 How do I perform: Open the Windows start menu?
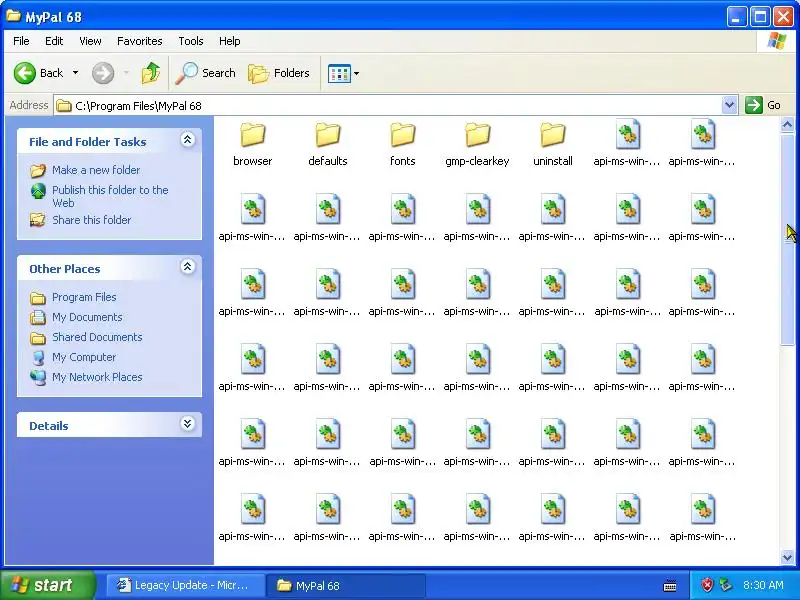pyautogui.click(x=48, y=585)
